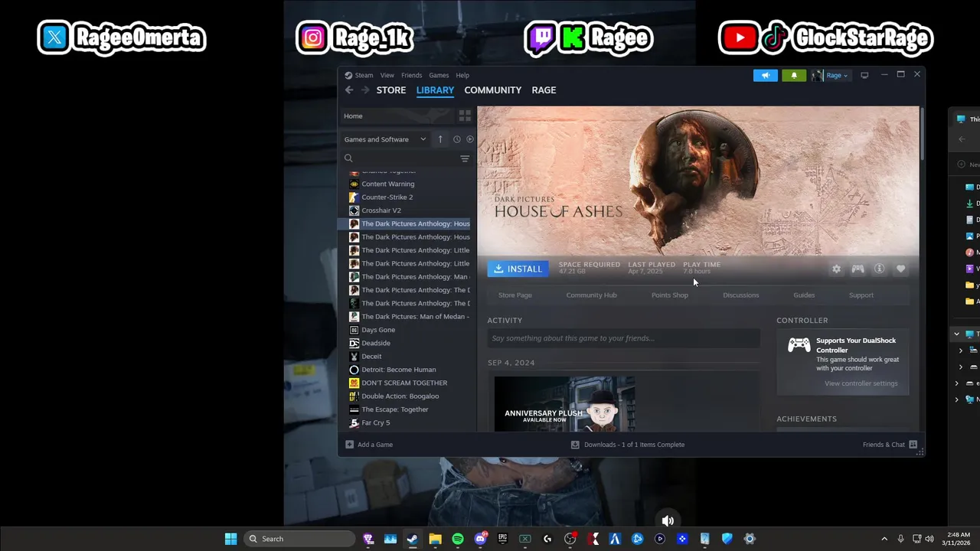
Task: Click the library search field
Action: click(x=398, y=158)
